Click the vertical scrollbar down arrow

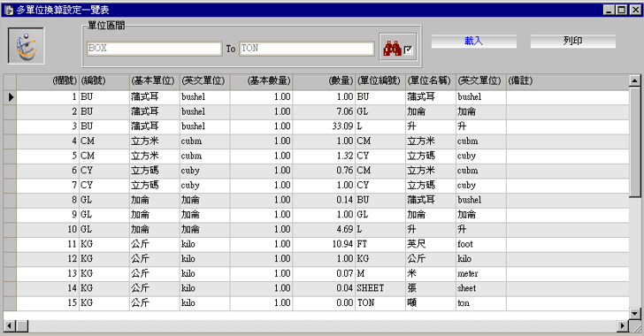pos(634,314)
